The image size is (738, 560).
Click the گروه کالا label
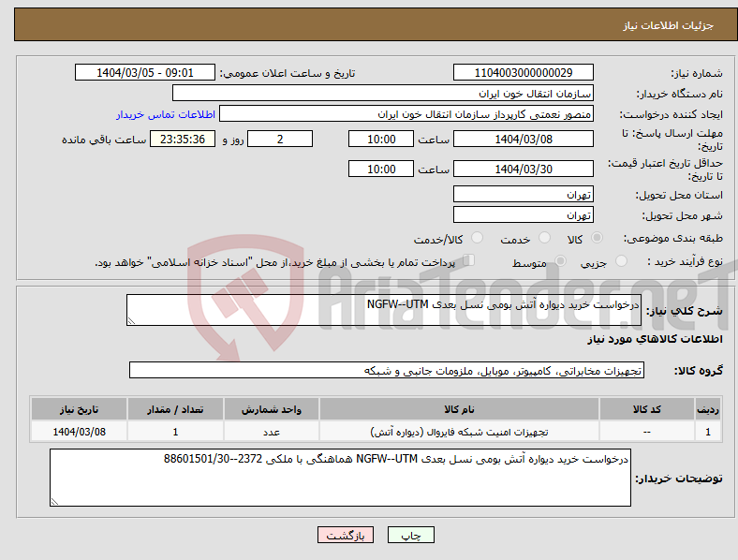click(699, 371)
